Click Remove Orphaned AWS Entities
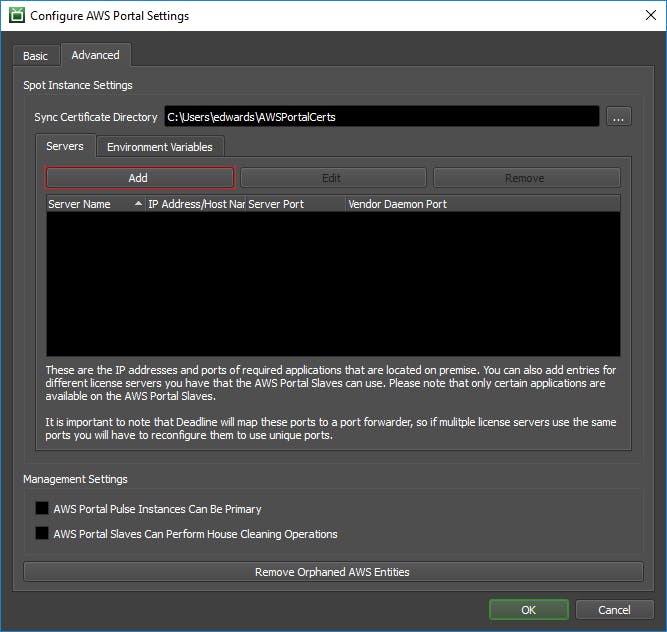Image resolution: width=667 pixels, height=632 pixels. click(333, 572)
